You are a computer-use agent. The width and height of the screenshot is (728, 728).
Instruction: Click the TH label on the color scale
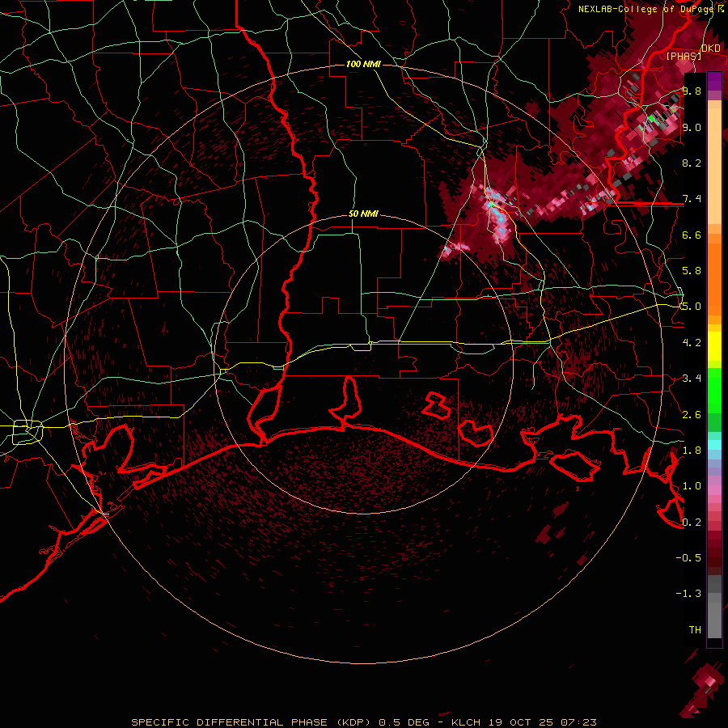[x=695, y=630]
